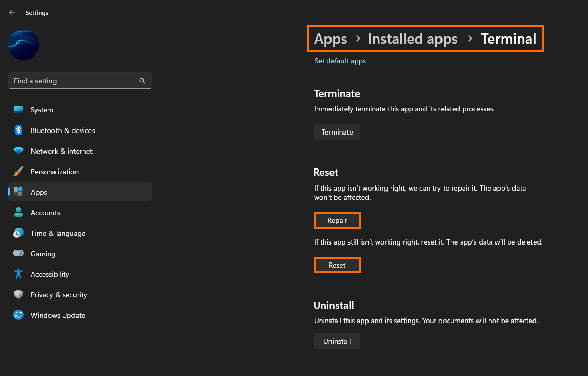Click the Apps icon in the sidebar
This screenshot has width=588, height=376.
19,192
